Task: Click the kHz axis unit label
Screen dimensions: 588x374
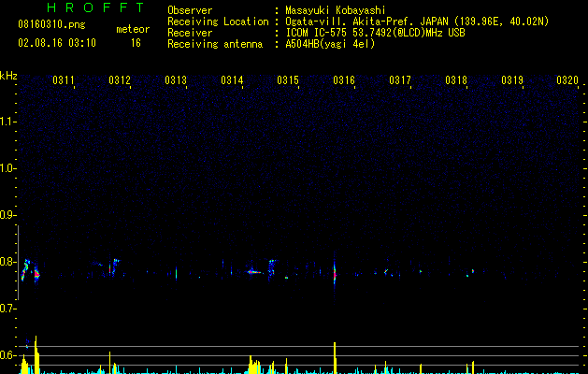Action: point(8,76)
